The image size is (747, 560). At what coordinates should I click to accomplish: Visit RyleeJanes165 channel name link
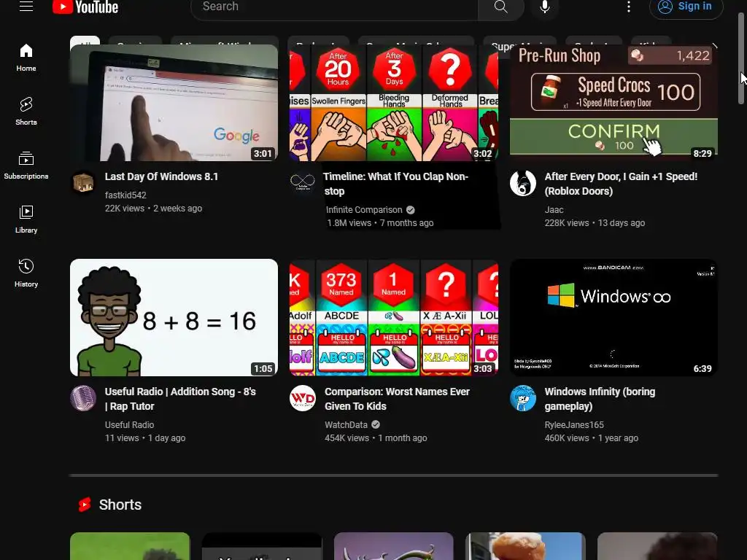(x=574, y=425)
